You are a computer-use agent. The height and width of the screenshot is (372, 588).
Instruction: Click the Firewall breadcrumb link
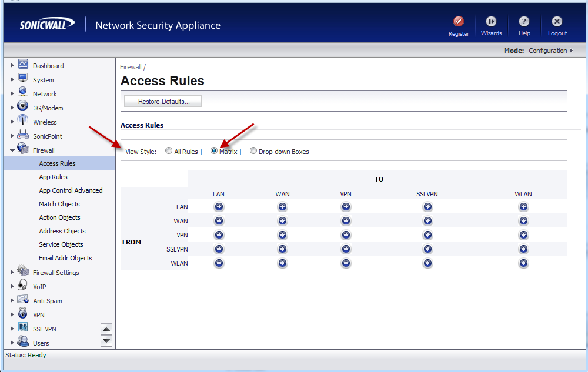pos(131,67)
